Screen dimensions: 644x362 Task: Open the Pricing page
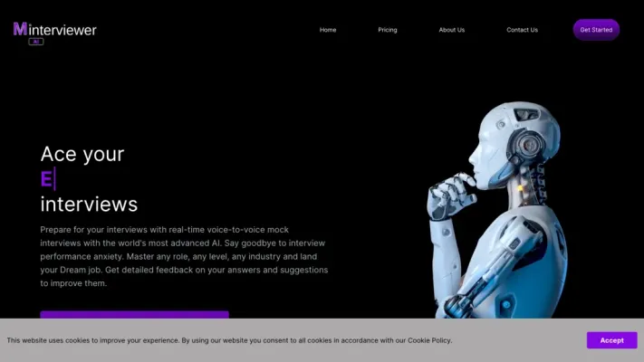tap(388, 30)
